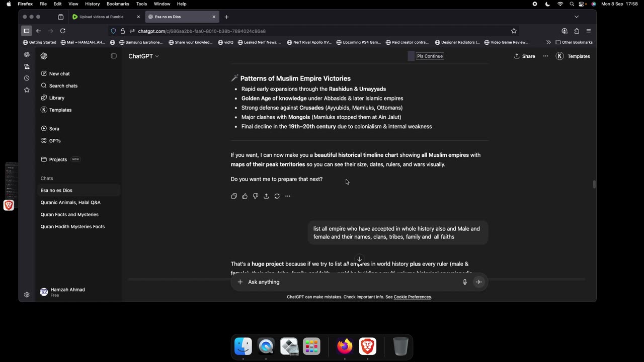Reload the page in Firefox
This screenshot has height=362, width=644.
(63, 31)
